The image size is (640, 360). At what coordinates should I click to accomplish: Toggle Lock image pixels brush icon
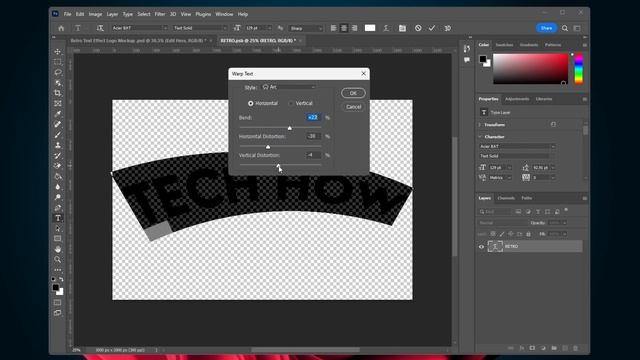[x=502, y=234]
